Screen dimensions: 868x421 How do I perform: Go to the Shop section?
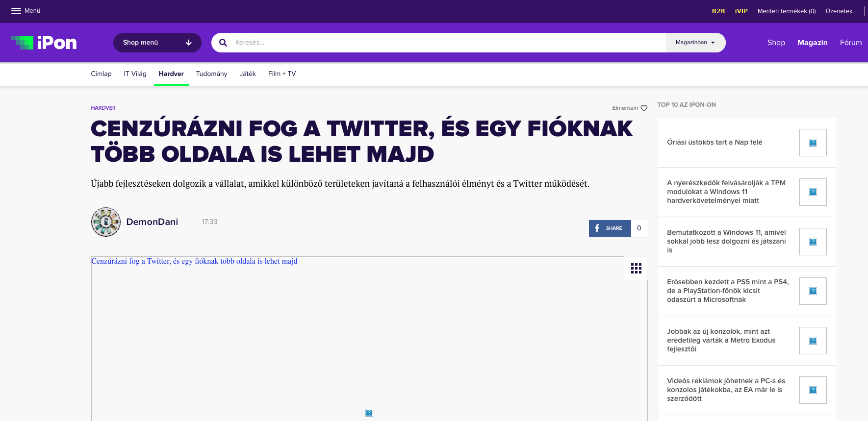pyautogui.click(x=776, y=43)
